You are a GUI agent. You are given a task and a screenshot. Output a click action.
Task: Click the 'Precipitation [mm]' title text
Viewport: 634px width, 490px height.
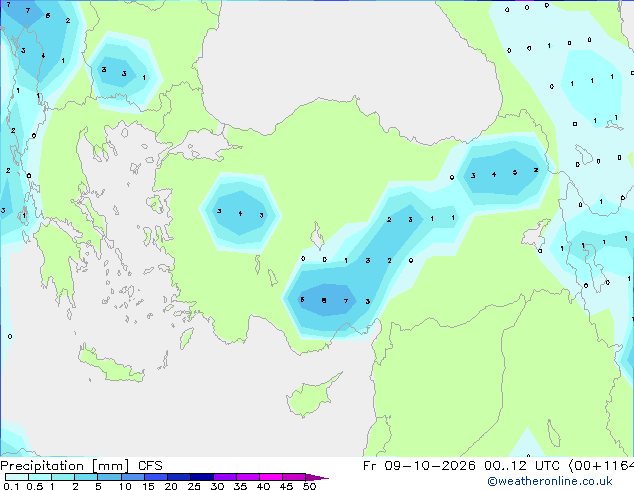[64, 466]
